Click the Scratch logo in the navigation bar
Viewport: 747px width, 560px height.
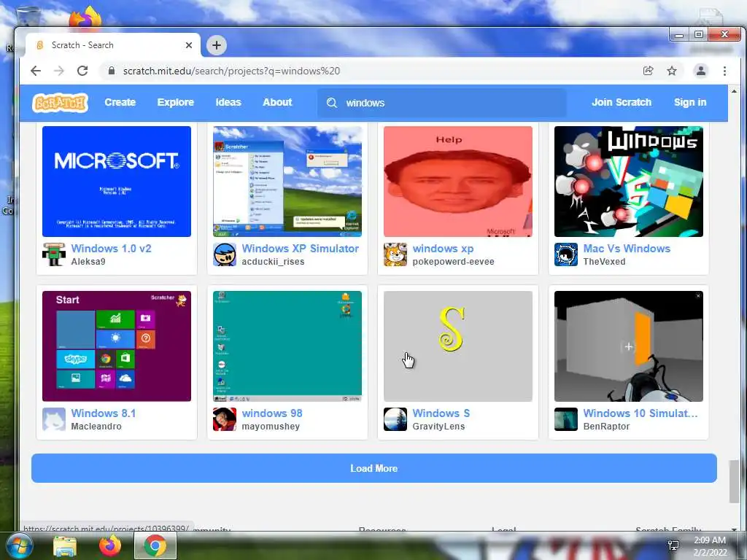coord(60,102)
